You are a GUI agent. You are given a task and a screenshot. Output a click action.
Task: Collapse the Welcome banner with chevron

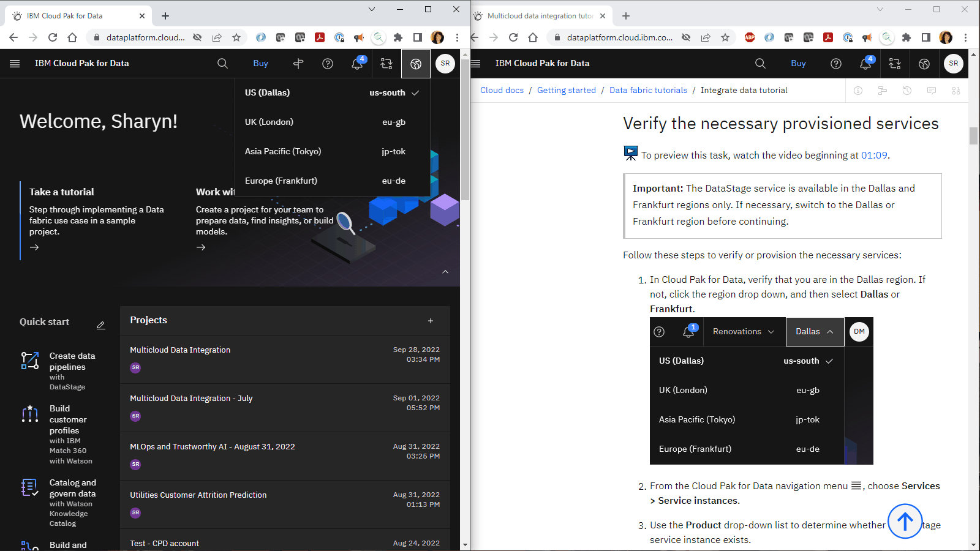[x=445, y=272]
